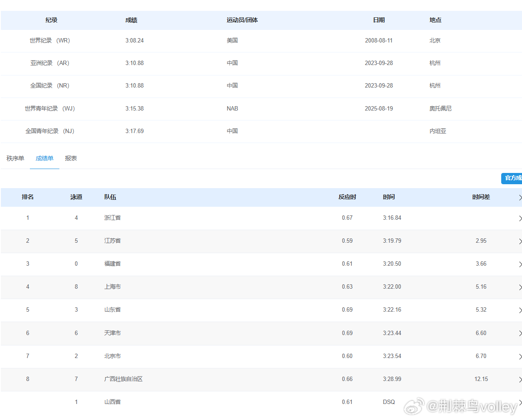
Task: Click the chevron in the results header row
Action: (x=520, y=198)
